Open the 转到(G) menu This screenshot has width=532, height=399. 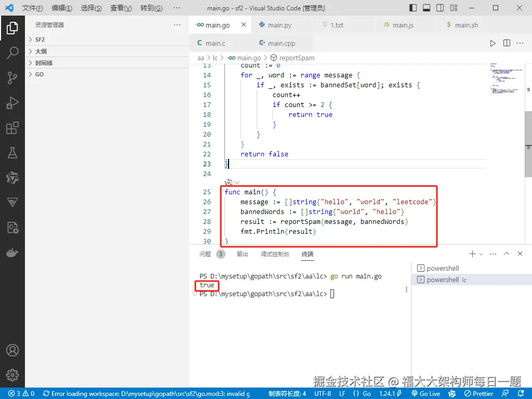click(151, 8)
